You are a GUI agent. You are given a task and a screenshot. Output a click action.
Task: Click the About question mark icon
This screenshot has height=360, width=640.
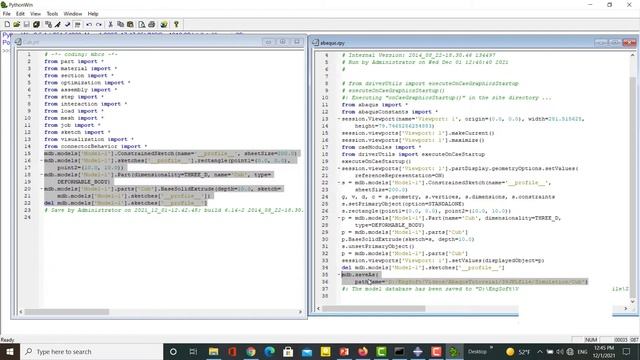[176, 24]
